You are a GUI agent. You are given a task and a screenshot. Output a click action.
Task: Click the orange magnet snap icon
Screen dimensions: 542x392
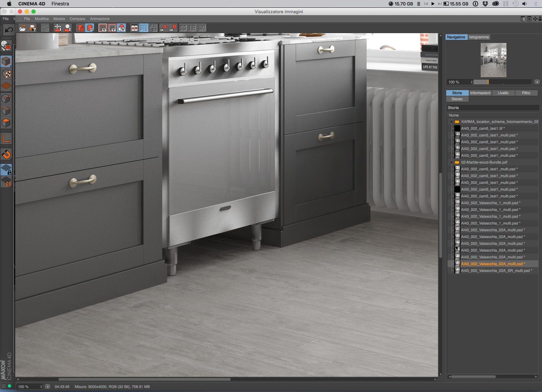[6, 154]
